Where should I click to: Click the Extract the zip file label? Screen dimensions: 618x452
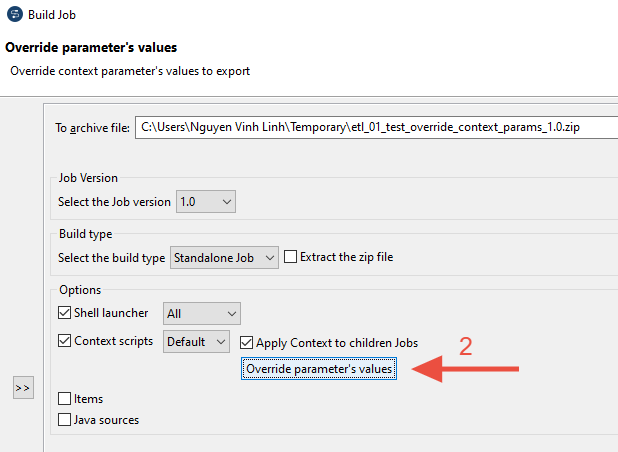[x=347, y=257]
